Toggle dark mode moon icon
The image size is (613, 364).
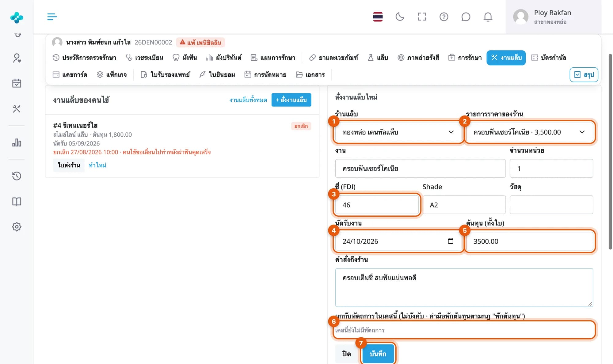click(x=400, y=17)
